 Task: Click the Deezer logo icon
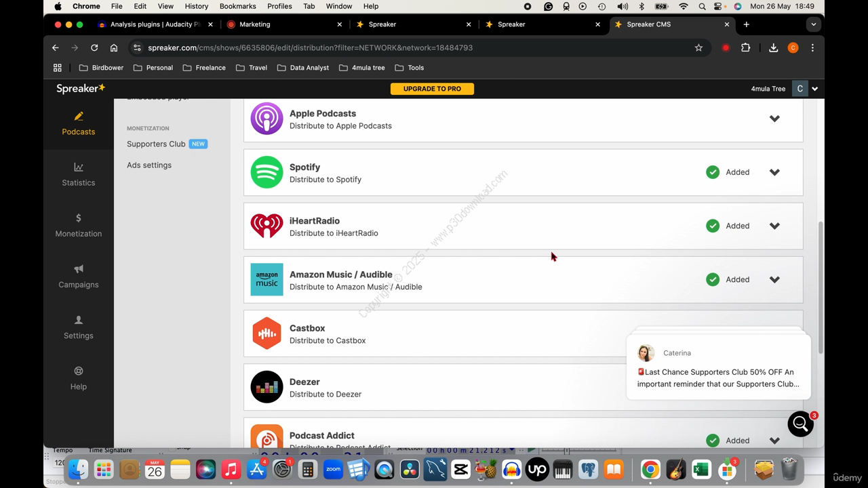[x=267, y=387]
